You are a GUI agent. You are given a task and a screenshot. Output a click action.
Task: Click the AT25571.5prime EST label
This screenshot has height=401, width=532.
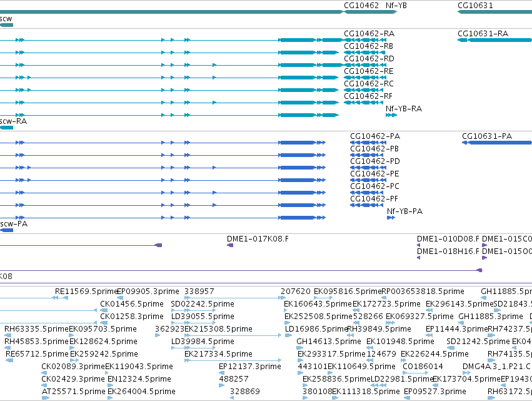[x=74, y=392]
